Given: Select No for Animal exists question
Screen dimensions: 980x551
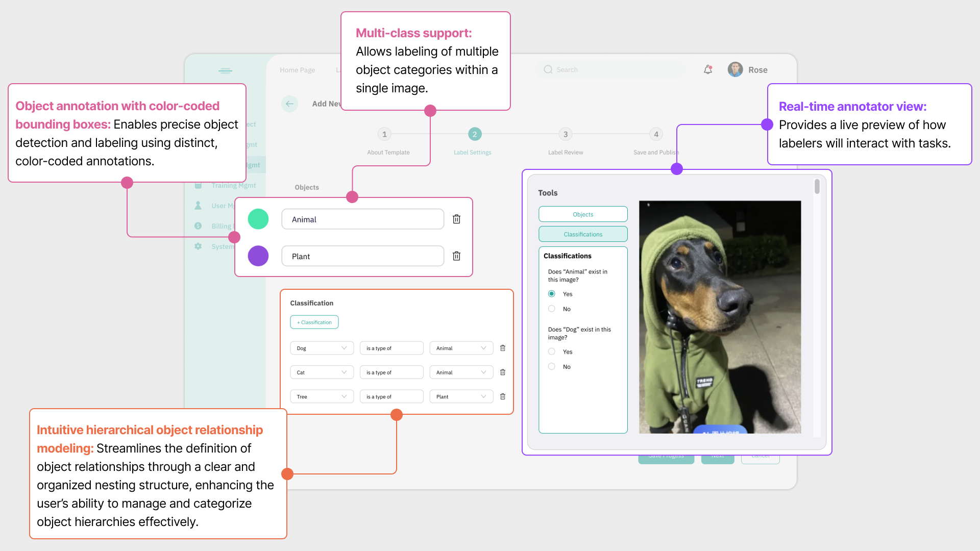Looking at the screenshot, I should point(552,309).
